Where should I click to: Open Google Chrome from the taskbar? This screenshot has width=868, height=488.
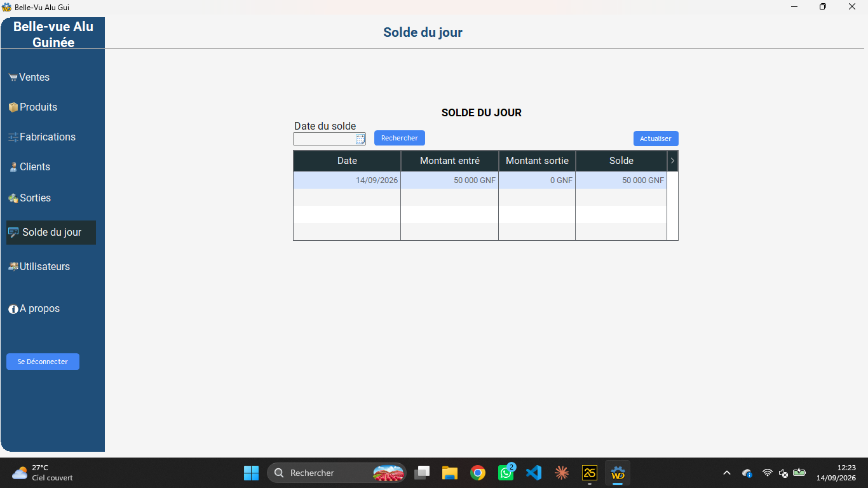click(478, 473)
